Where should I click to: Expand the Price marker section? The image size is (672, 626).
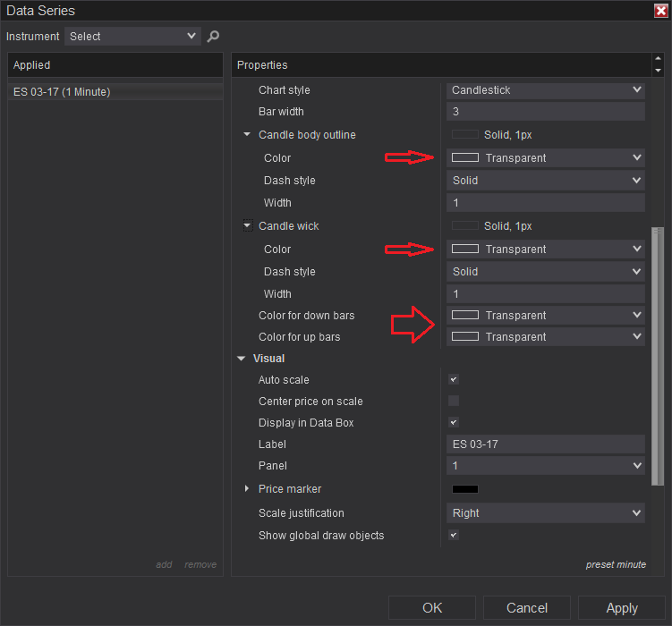point(247,489)
